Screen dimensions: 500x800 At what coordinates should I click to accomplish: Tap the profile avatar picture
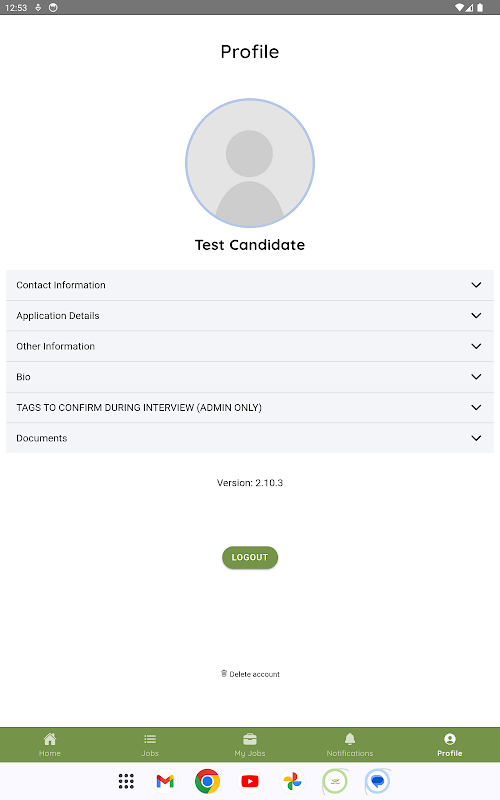250,163
